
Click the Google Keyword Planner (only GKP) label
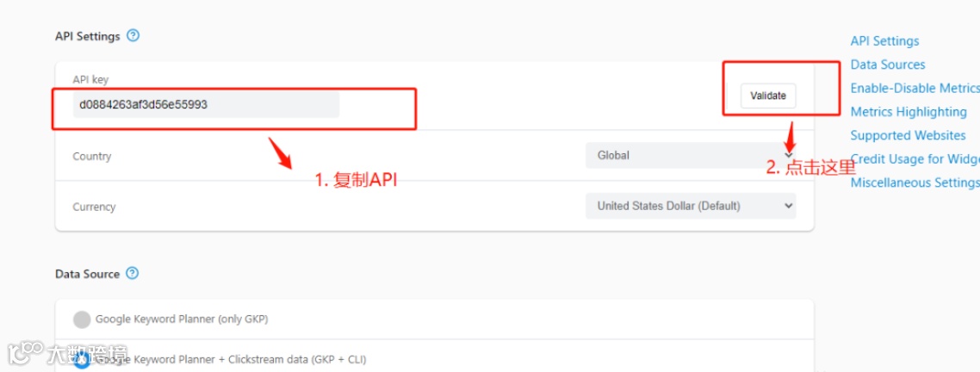(182, 319)
